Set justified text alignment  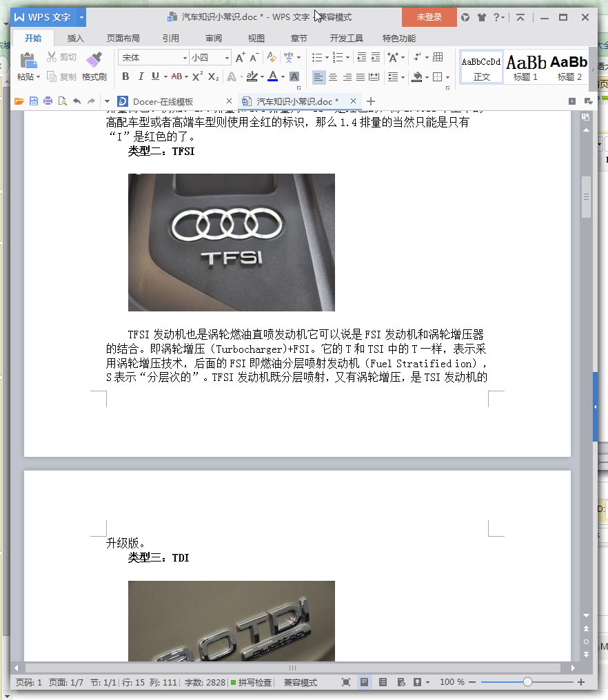[x=361, y=77]
